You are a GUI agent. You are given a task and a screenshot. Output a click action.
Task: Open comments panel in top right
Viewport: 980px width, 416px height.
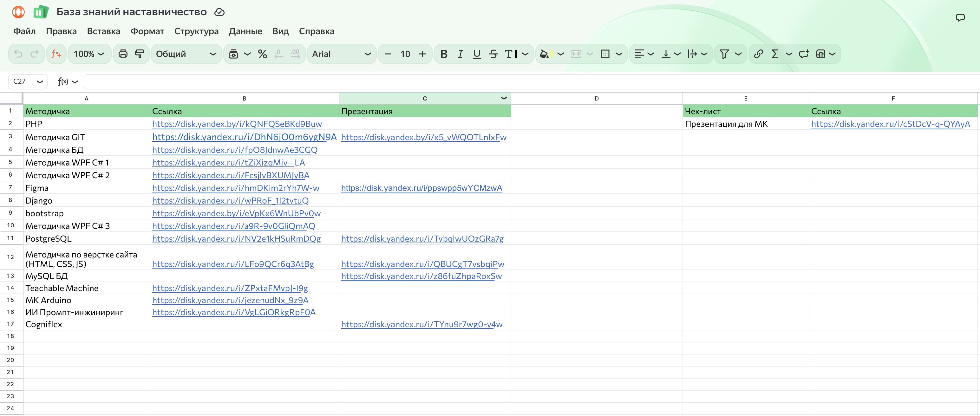[x=960, y=17]
